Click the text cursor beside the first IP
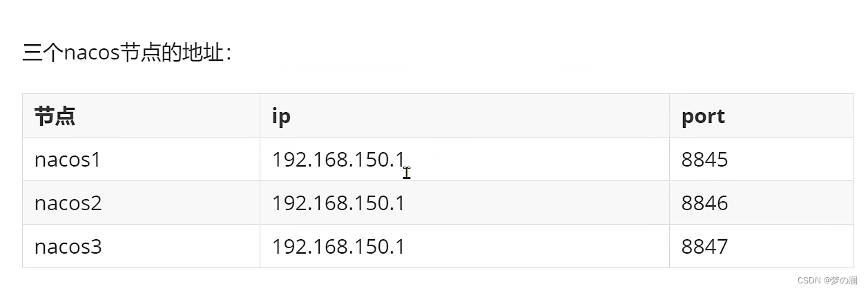This screenshot has width=868, height=291. [x=407, y=172]
